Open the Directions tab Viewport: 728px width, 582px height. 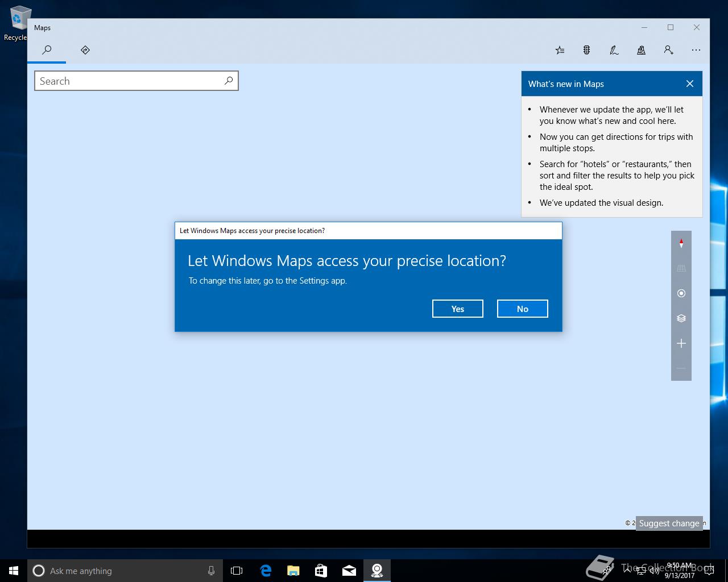pos(85,50)
